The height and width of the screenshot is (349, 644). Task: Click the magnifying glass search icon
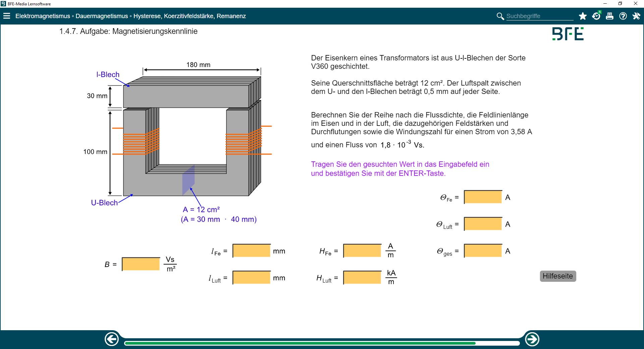[x=500, y=16]
